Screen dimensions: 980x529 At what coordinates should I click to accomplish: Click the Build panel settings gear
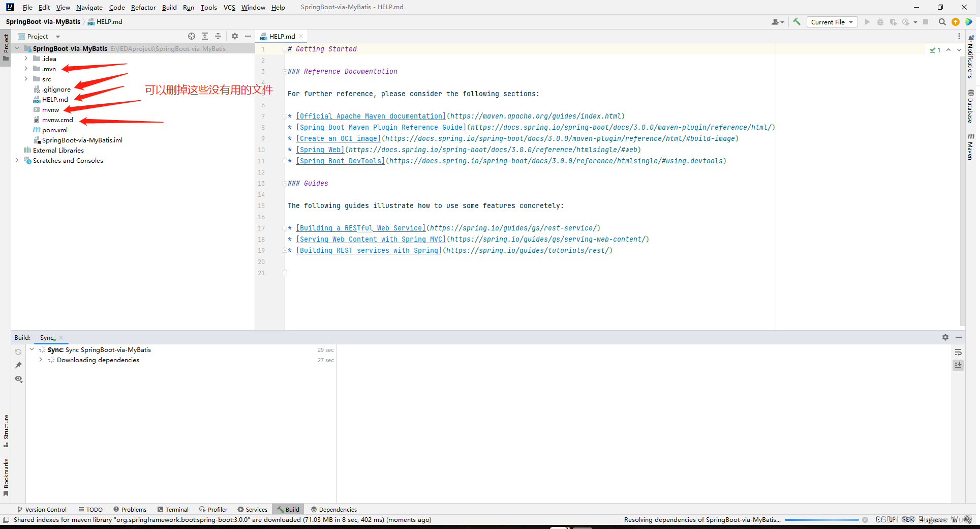click(945, 337)
